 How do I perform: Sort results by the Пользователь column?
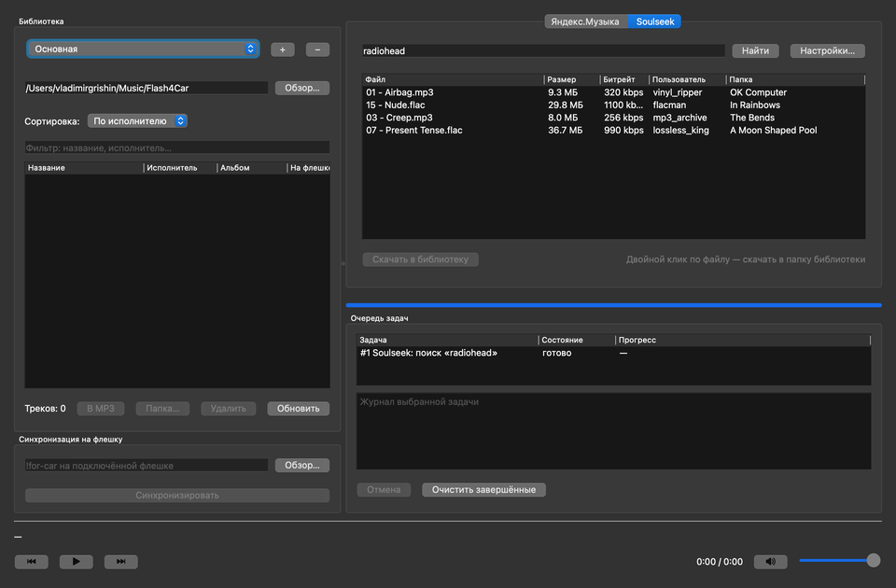click(x=687, y=79)
